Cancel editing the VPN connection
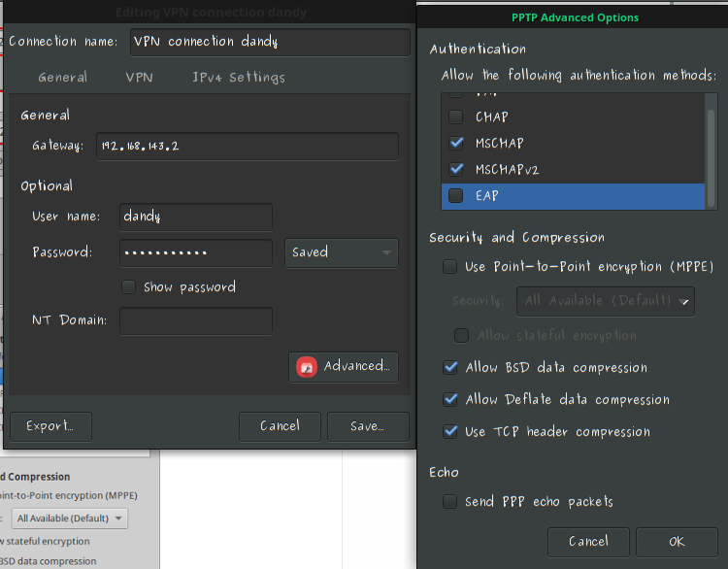Viewport: 728px width, 569px height. [280, 426]
